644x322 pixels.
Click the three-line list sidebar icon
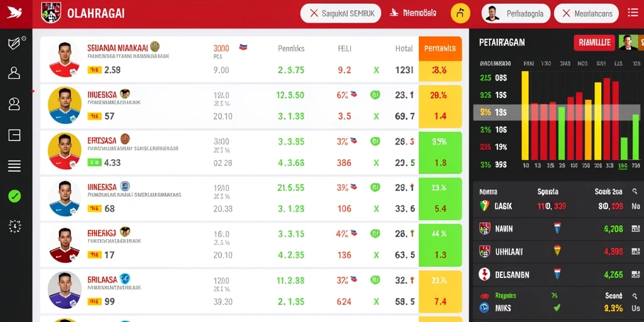tap(14, 165)
